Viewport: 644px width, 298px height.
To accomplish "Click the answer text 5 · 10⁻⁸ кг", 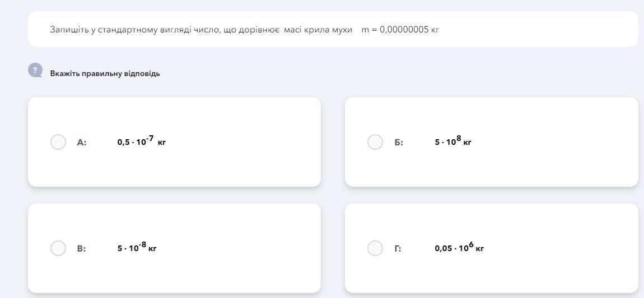I will [x=137, y=248].
